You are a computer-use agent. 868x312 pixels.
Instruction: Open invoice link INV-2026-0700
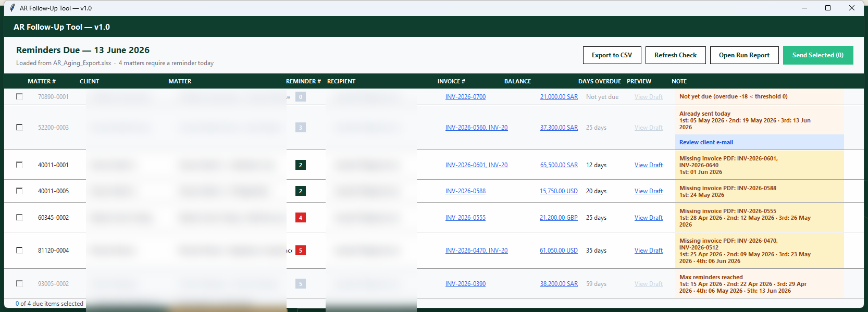point(465,97)
